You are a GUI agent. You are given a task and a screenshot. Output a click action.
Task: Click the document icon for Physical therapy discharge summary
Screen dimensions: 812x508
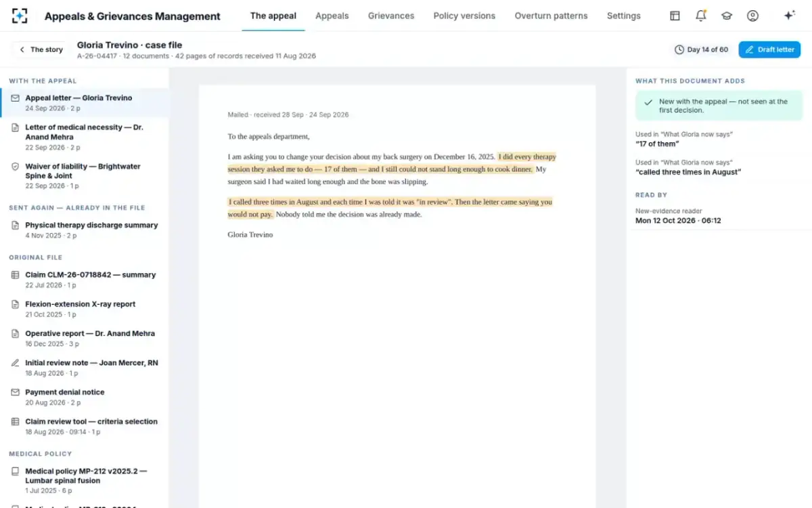[x=15, y=226]
